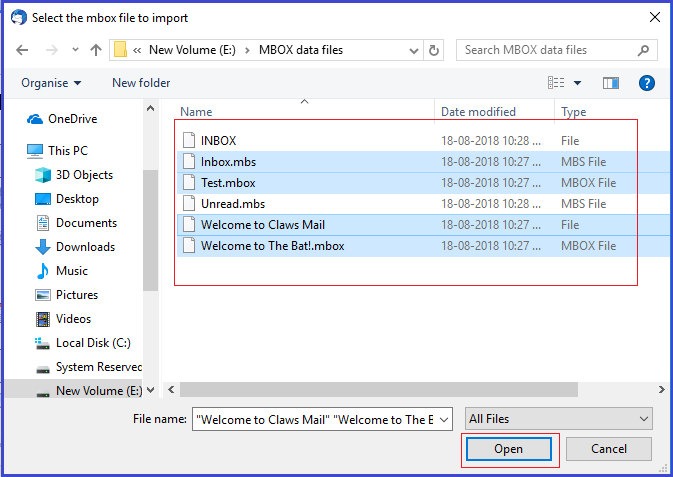The height and width of the screenshot is (477, 673).
Task: Click the Test.mbox file icon
Action: coord(189,182)
